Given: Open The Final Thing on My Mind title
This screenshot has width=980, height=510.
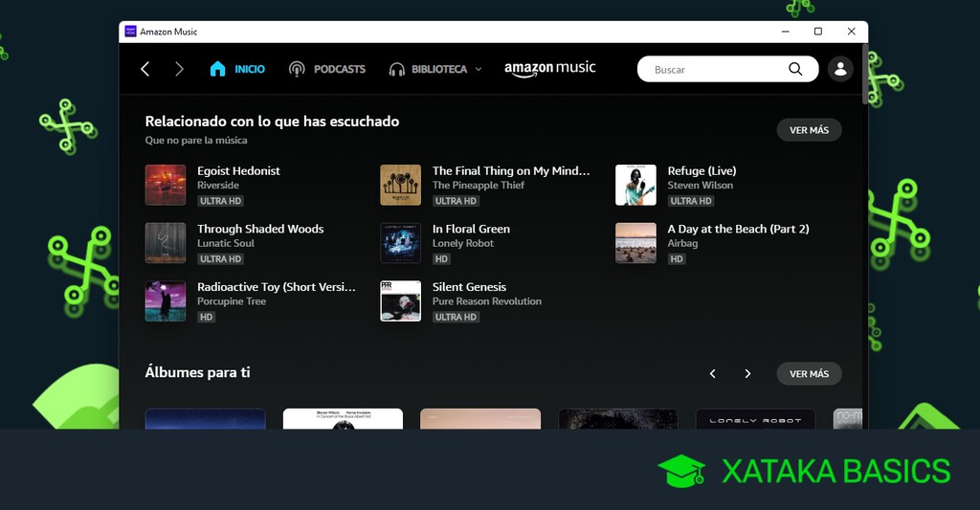Looking at the screenshot, I should tap(511, 170).
